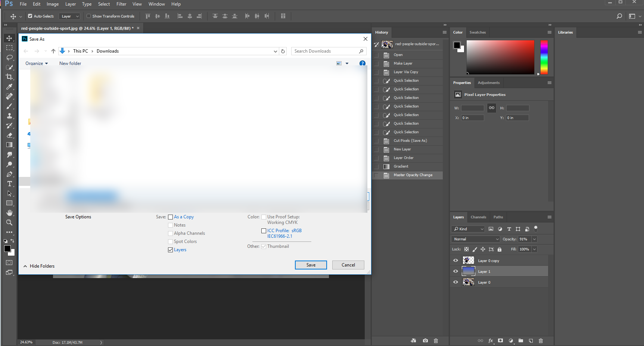Select the Clone Stamp tool

coord(9,116)
